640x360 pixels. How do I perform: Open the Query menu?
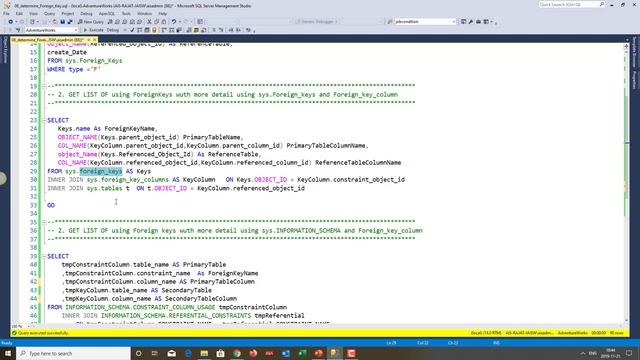point(49,13)
